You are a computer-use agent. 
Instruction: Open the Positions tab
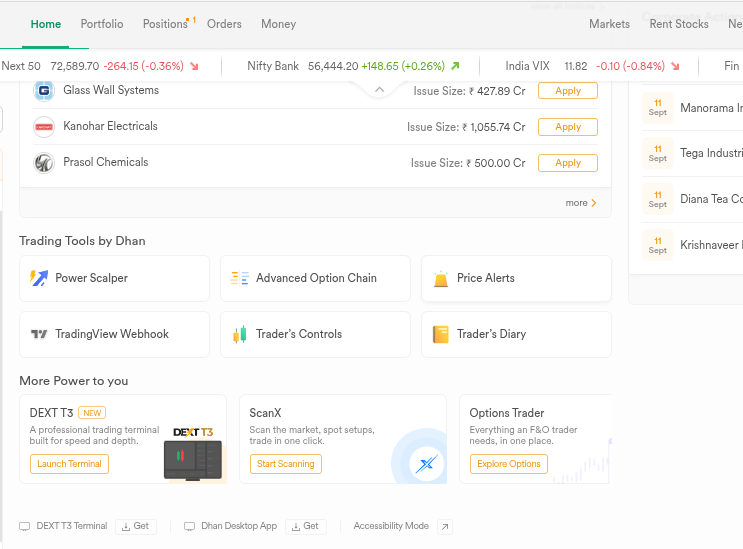[x=165, y=24]
